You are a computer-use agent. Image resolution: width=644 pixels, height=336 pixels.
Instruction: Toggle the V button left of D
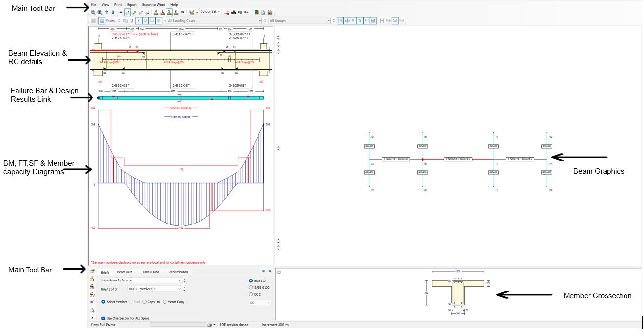coord(139,21)
